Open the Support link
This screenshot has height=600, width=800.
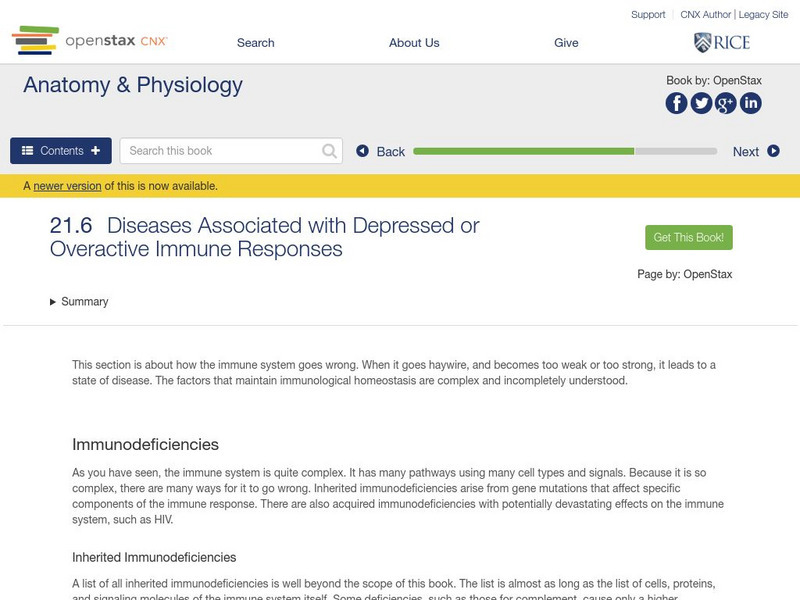click(648, 15)
